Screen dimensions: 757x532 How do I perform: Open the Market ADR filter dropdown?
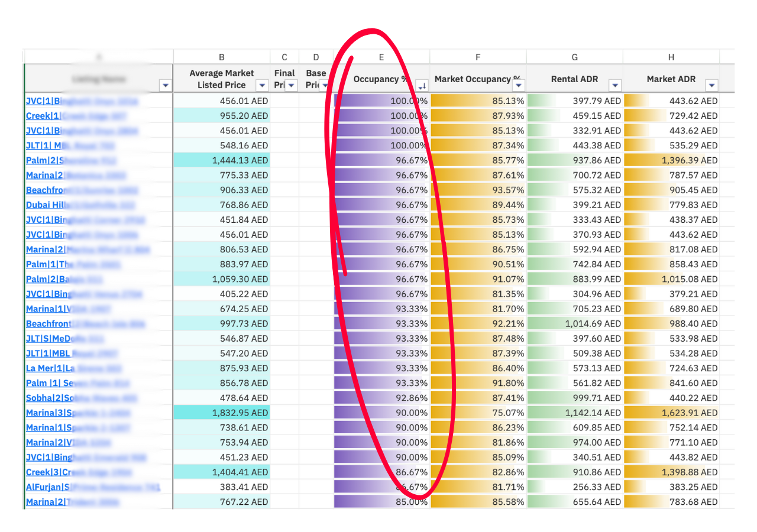coord(711,86)
